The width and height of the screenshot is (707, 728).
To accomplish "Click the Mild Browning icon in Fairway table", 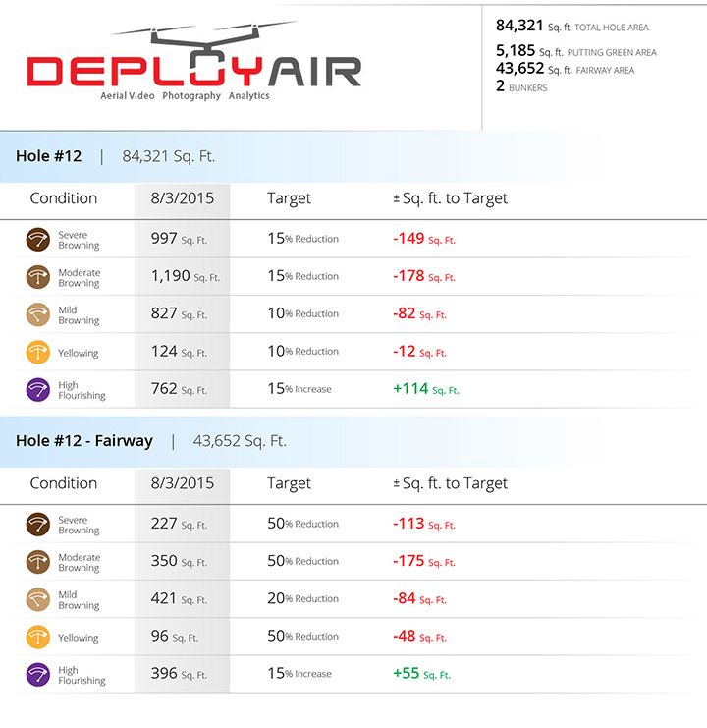I will pos(38,600).
